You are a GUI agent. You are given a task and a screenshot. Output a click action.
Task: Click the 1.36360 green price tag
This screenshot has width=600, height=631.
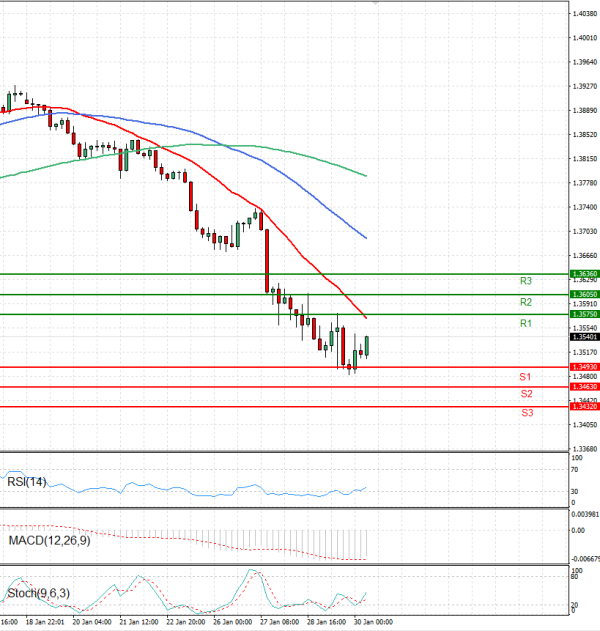(584, 273)
